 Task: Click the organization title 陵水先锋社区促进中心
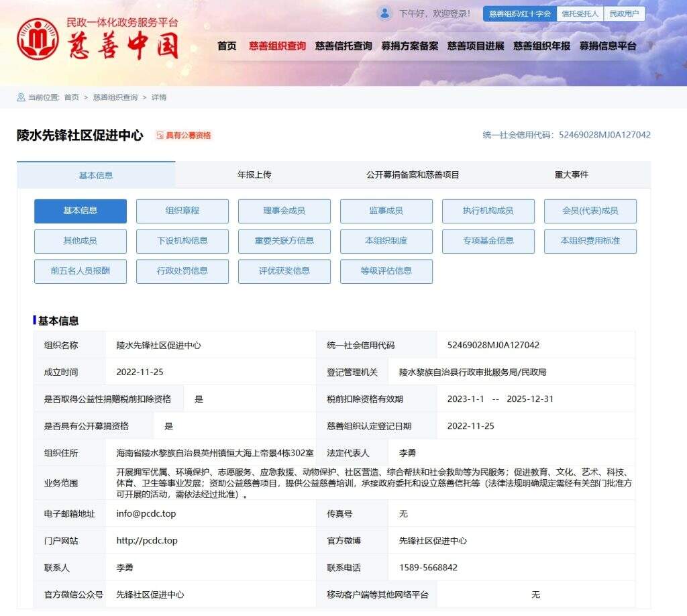[x=80, y=136]
